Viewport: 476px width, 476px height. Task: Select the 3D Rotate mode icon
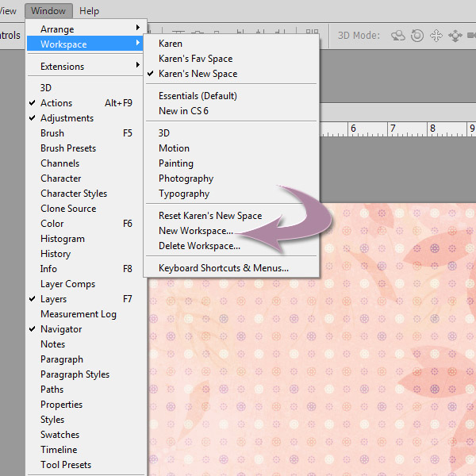[x=397, y=36]
